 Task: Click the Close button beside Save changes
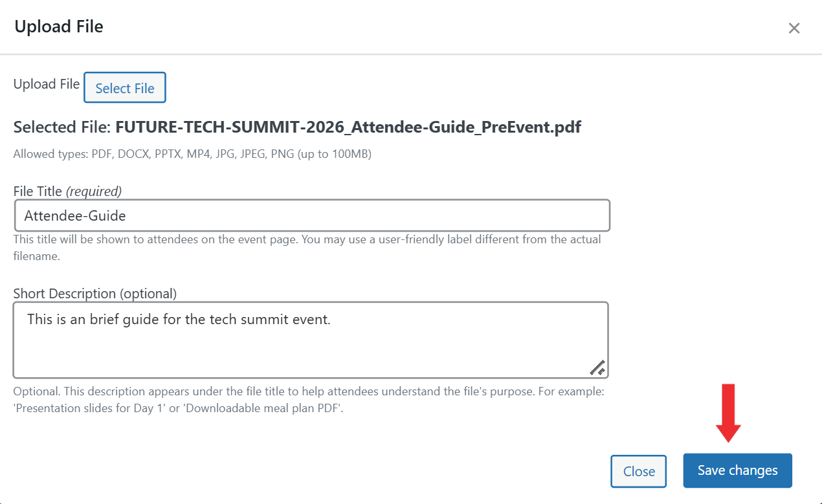[x=638, y=472]
